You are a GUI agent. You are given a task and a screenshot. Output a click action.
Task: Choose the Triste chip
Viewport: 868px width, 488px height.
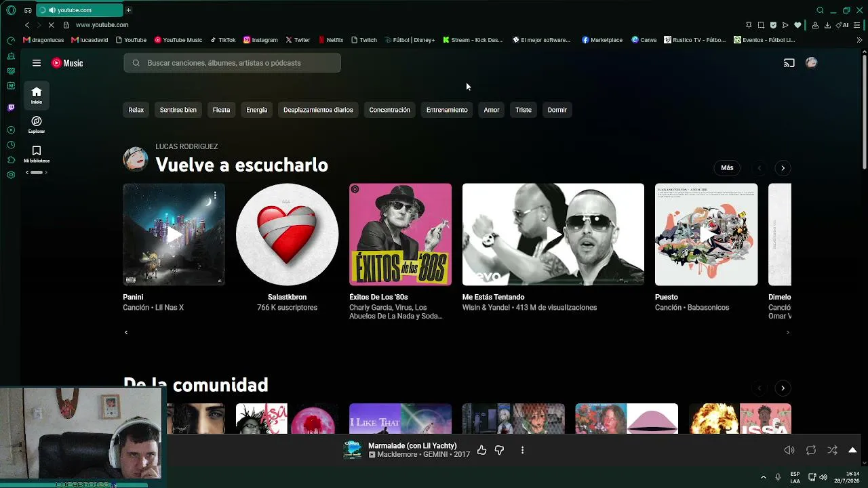click(x=524, y=110)
